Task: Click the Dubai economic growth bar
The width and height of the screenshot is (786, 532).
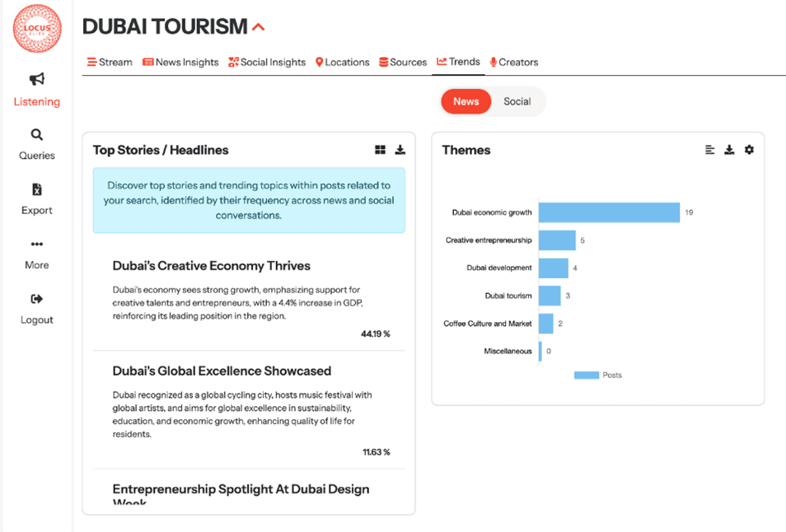Action: coord(609,212)
